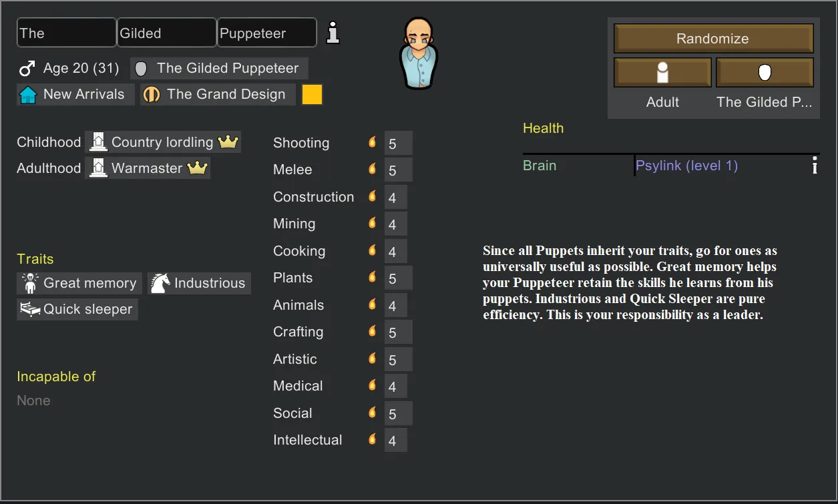Image resolution: width=838 pixels, height=504 pixels.
Task: Click the Gilded nickname text field
Action: (167, 33)
